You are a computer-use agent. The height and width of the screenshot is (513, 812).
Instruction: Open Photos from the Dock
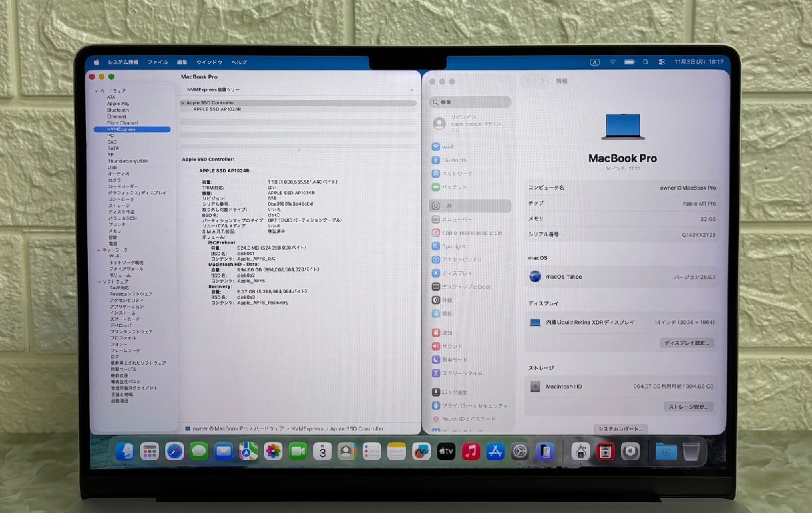pos(273,451)
